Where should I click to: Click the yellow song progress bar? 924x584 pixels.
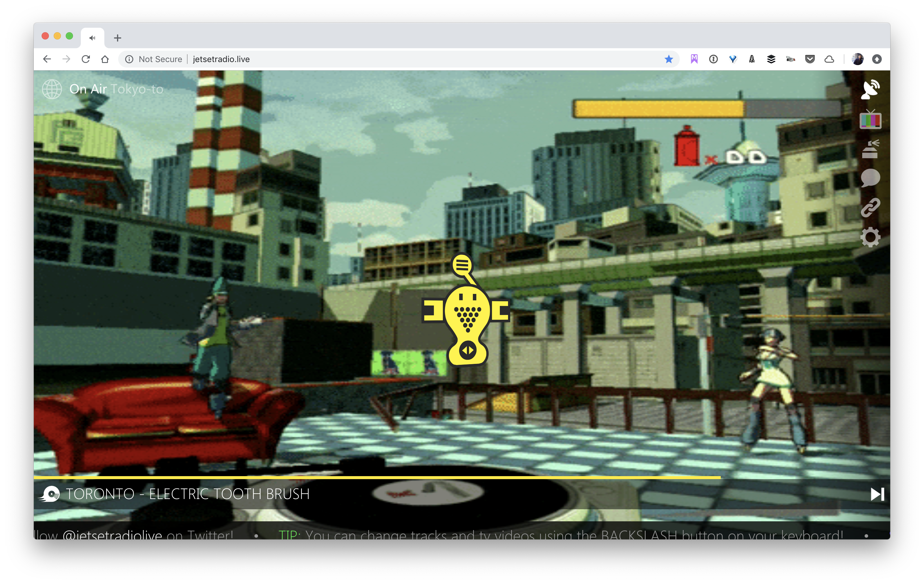[x=378, y=477]
